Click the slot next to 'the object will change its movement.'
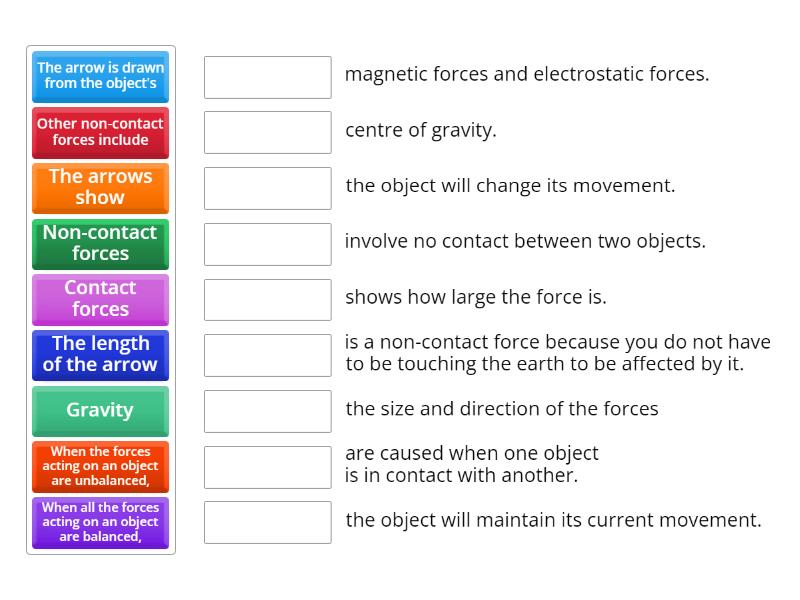The height and width of the screenshot is (600, 800). click(x=267, y=186)
